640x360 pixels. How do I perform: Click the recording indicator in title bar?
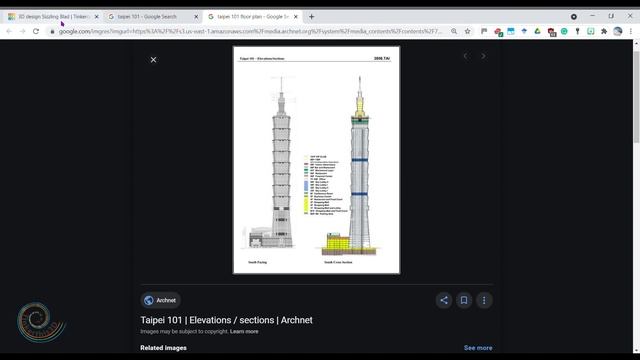tap(574, 17)
